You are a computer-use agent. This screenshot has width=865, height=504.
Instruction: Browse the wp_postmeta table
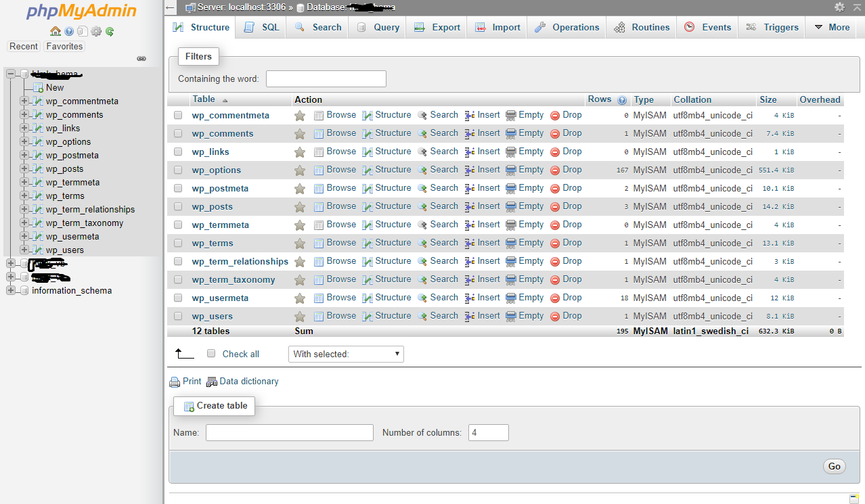click(335, 188)
